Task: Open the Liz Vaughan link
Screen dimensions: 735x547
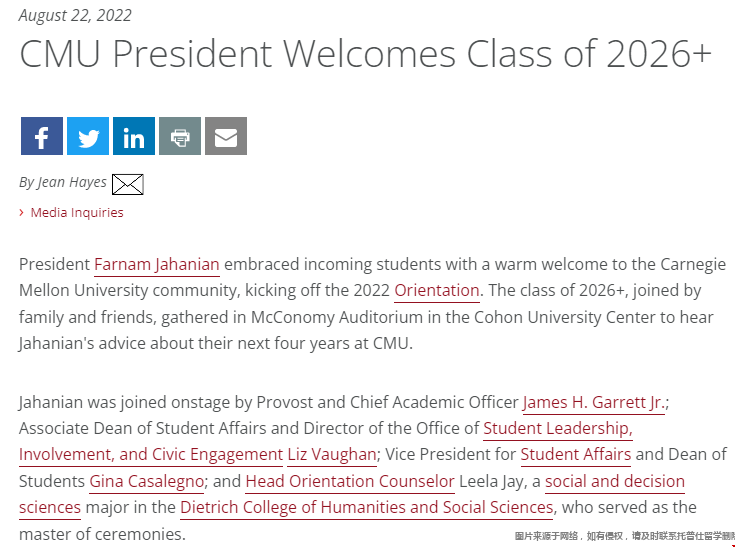Action: tap(332, 455)
